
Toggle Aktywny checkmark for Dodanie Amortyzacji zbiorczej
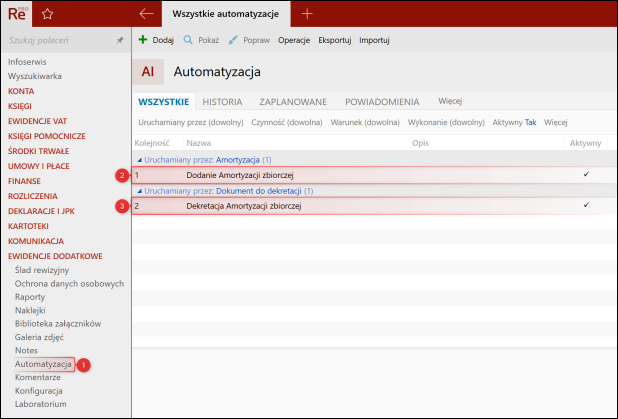(586, 175)
